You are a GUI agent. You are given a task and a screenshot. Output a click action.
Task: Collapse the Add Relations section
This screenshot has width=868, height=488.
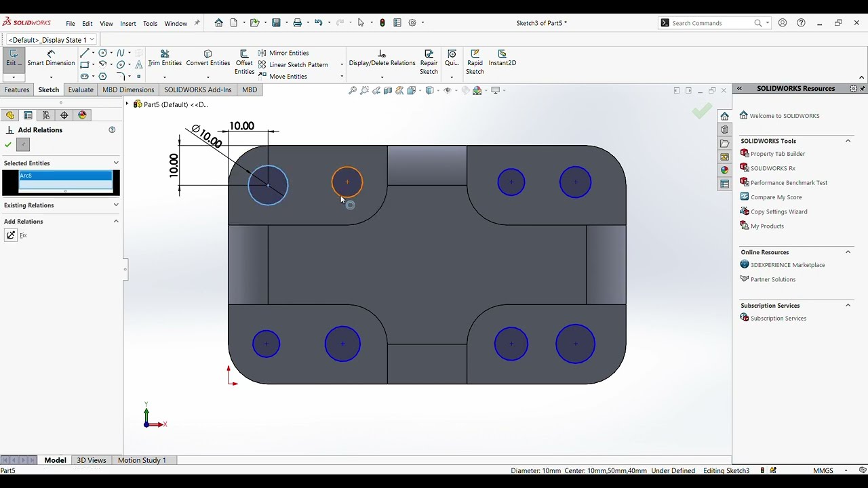(116, 221)
